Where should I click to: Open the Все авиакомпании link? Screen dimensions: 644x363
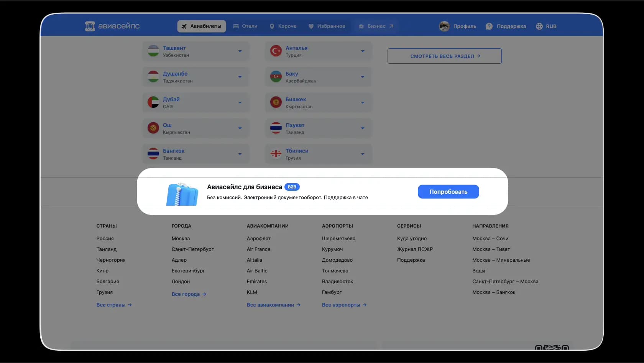(274, 305)
